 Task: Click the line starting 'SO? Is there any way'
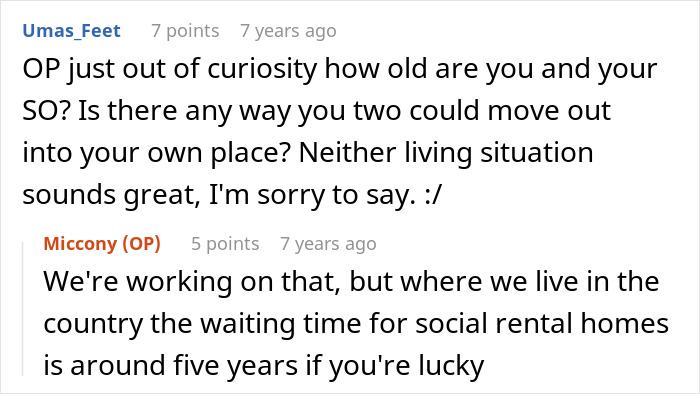pyautogui.click(x=317, y=111)
